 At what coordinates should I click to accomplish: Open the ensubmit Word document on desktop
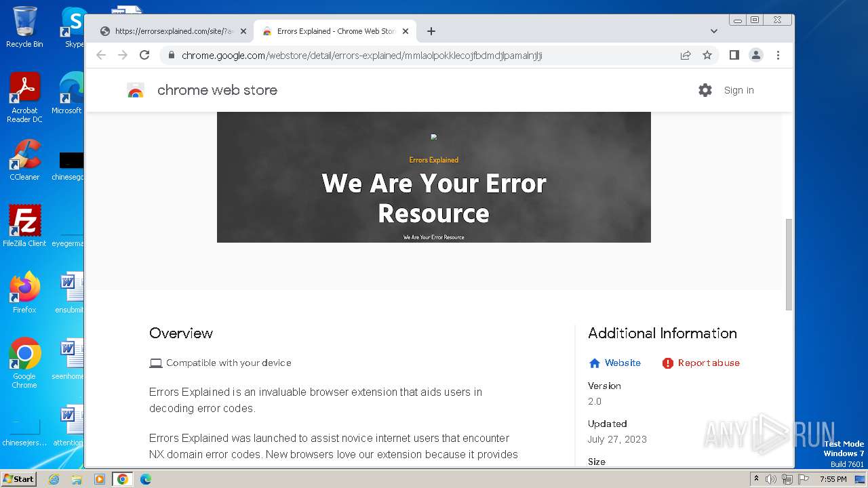(x=69, y=293)
